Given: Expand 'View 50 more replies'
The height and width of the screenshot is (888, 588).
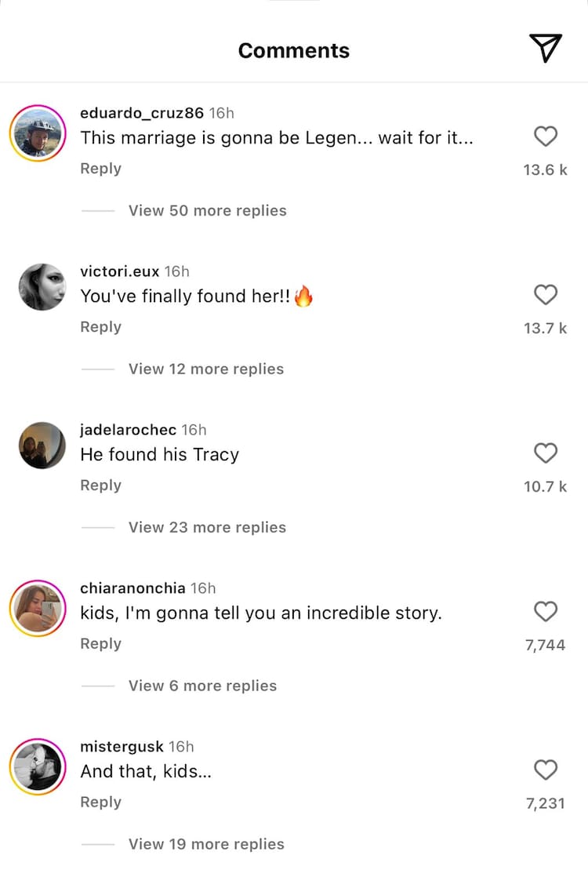Looking at the screenshot, I should pos(207,210).
